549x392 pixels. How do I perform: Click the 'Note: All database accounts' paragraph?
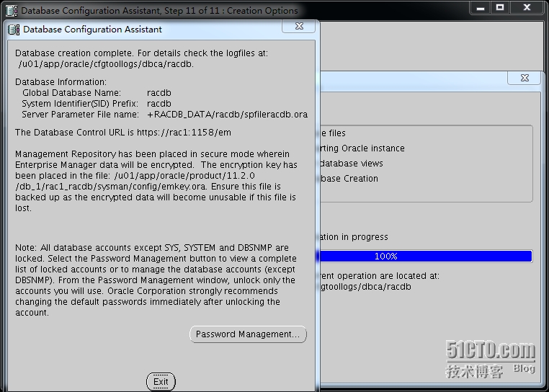pyautogui.click(x=156, y=280)
